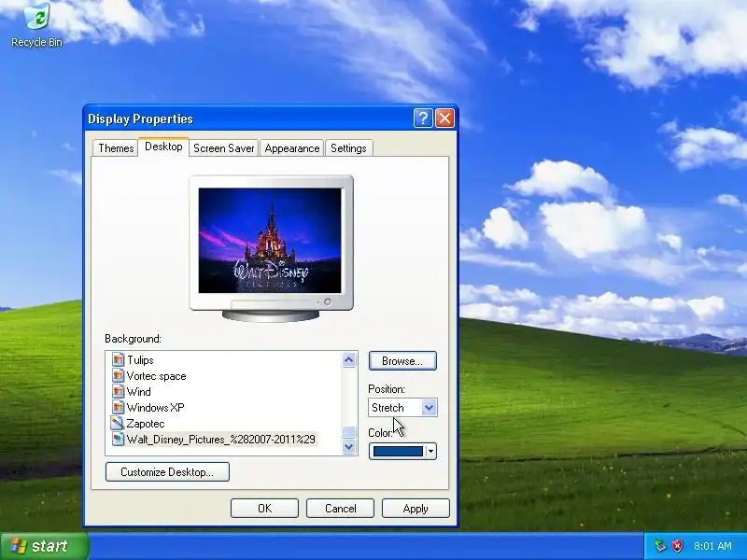Open the Start menu

(x=44, y=546)
